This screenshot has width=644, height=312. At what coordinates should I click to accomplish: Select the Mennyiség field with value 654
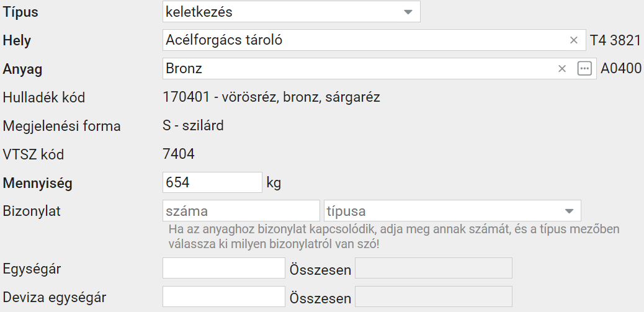tap(212, 182)
